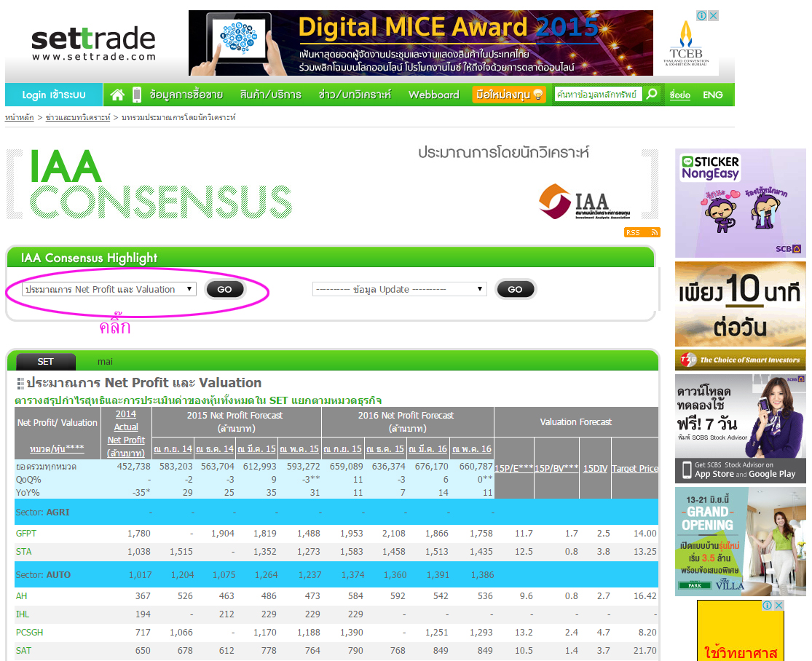Open the GFPT stock link

coord(25,534)
